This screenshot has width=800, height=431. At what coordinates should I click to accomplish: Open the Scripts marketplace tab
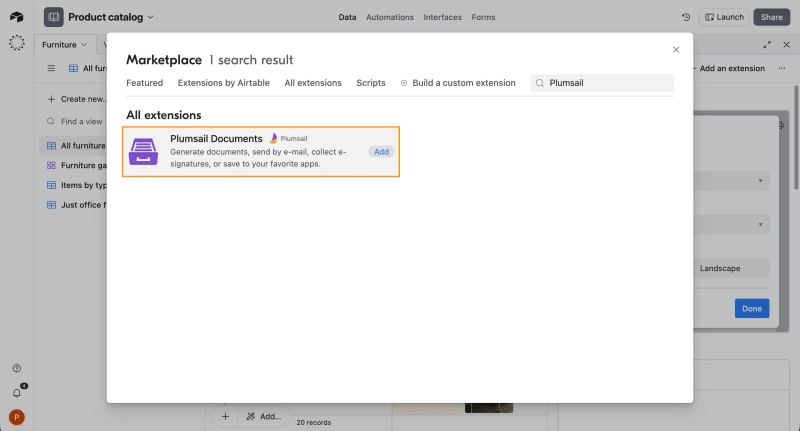pyautogui.click(x=371, y=83)
